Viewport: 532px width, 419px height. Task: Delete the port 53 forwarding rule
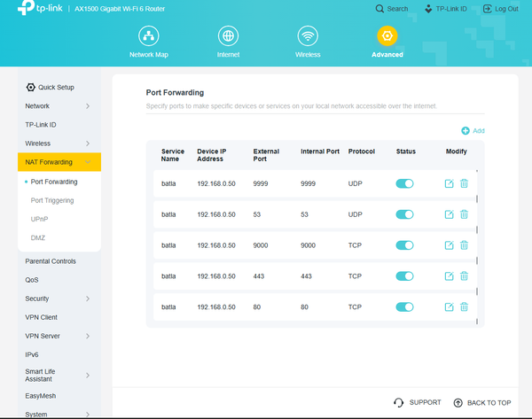(x=464, y=214)
